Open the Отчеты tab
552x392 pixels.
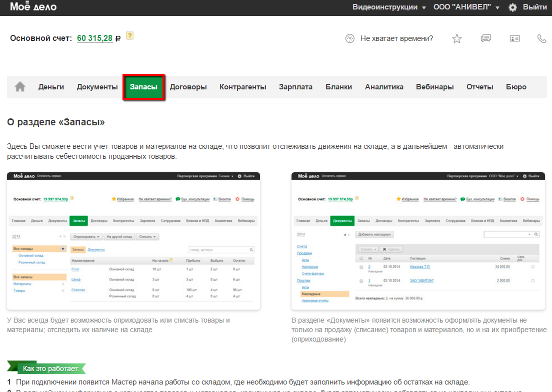(480, 87)
